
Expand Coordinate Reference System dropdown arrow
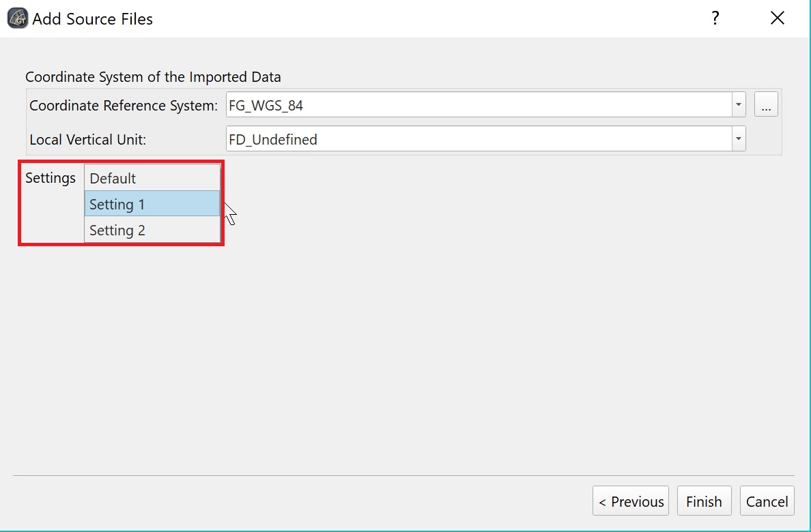click(738, 105)
